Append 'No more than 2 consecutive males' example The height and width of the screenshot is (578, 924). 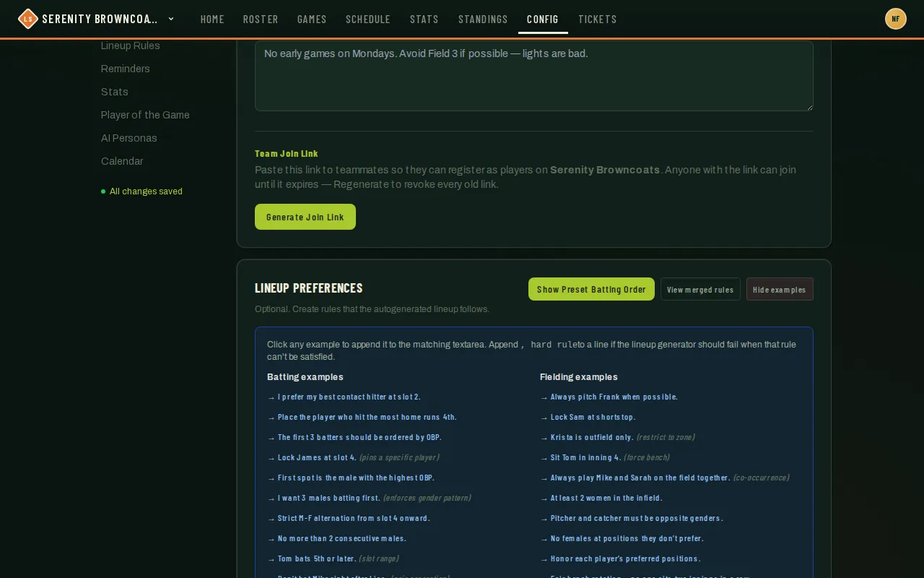[336, 538]
